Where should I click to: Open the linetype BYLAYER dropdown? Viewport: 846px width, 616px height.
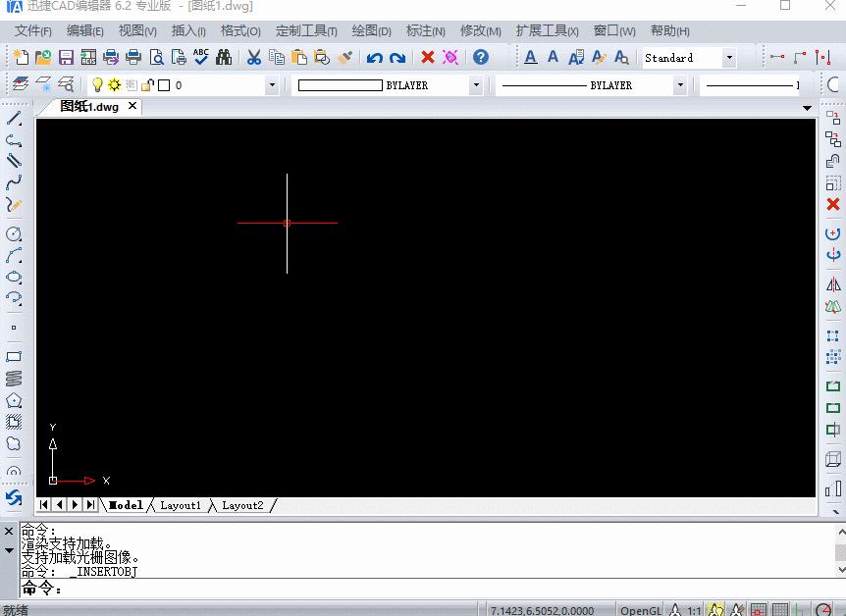[680, 85]
